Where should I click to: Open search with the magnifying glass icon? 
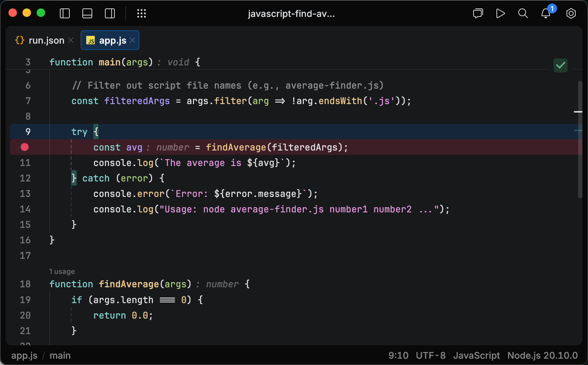coord(523,13)
